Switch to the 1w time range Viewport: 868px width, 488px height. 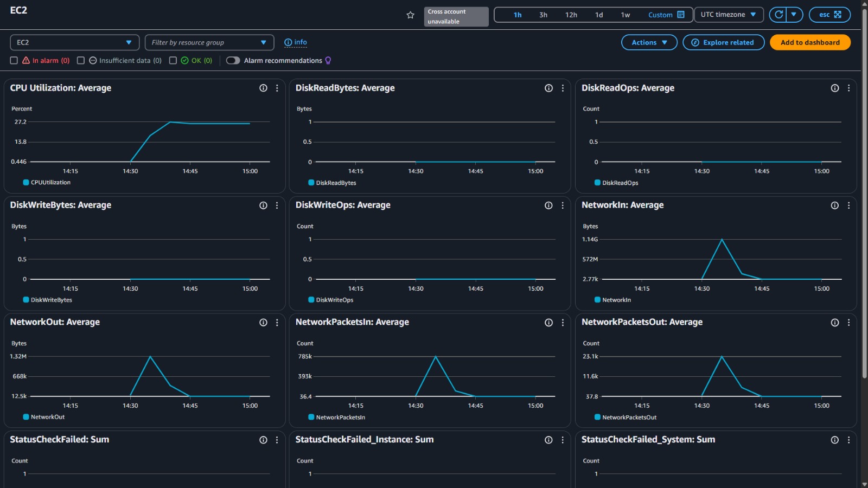(x=625, y=15)
